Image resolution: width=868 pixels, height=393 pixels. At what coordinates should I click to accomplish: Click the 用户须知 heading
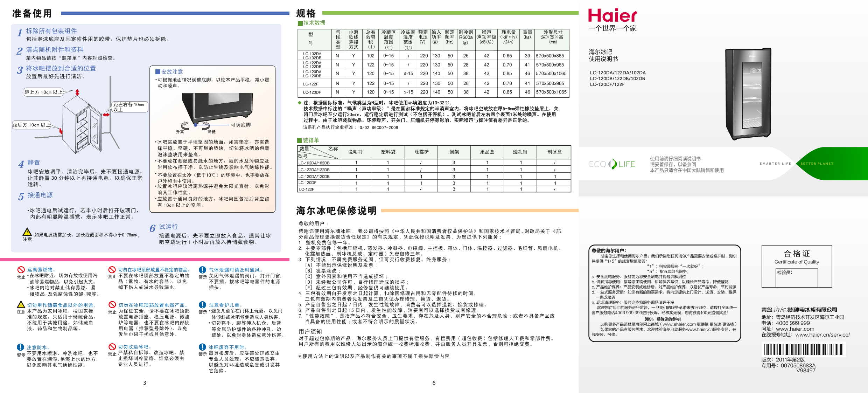310,331
